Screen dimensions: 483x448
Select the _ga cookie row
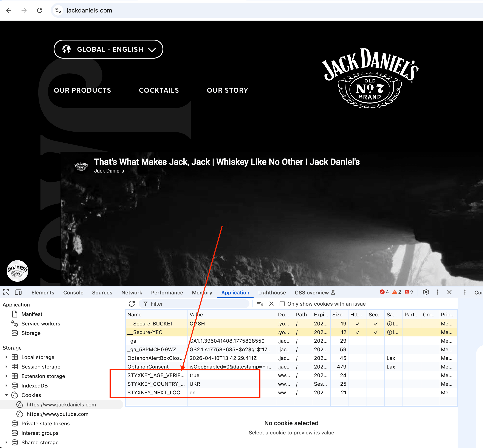click(x=291, y=341)
